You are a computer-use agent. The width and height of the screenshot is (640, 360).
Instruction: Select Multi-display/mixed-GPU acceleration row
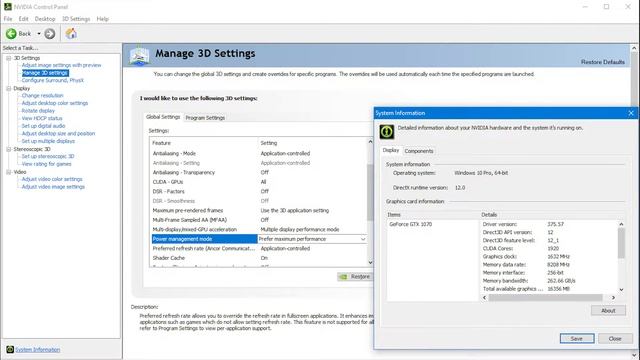(259, 229)
